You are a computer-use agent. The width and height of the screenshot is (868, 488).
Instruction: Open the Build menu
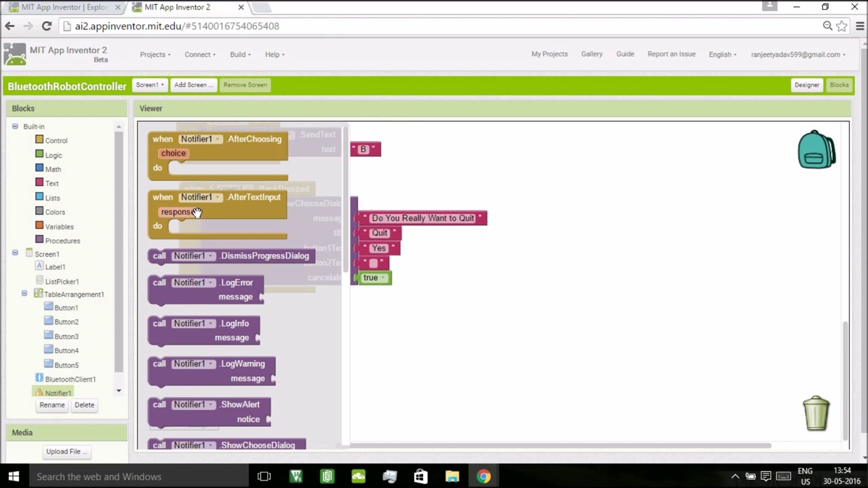tap(240, 54)
